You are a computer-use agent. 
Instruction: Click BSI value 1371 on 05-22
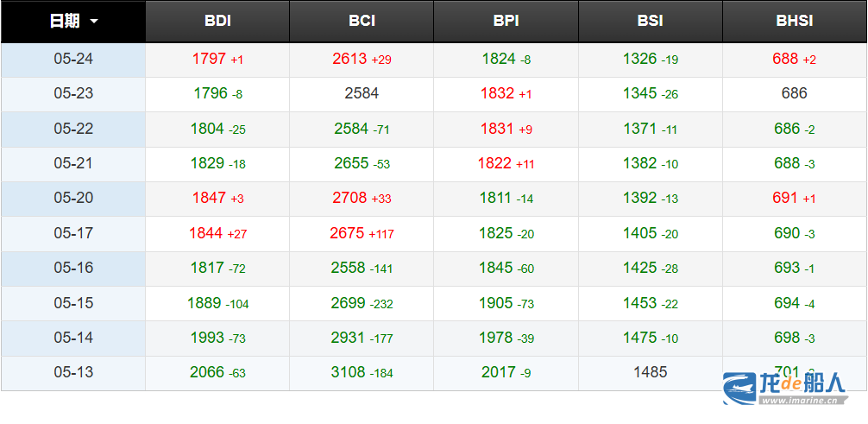pos(639,129)
